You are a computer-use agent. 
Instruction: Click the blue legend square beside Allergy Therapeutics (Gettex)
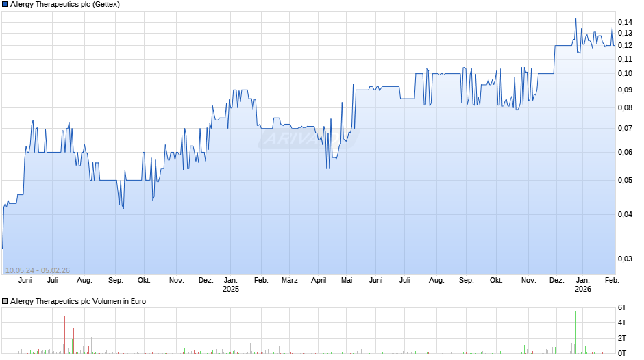click(5, 5)
